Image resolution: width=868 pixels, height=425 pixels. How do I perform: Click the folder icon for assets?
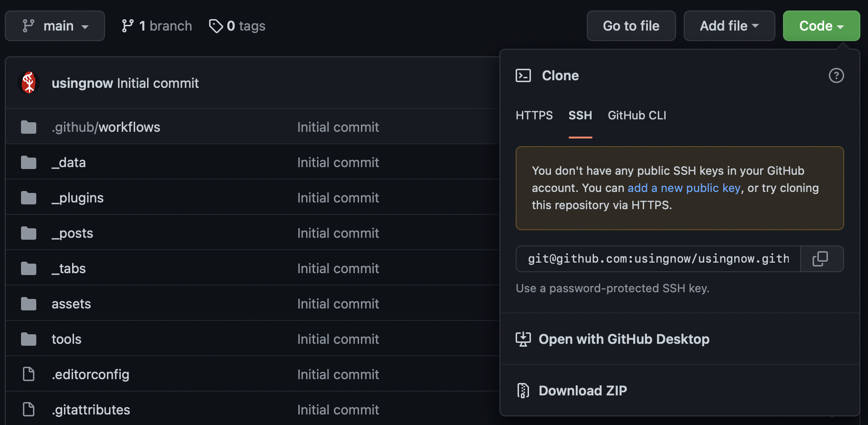click(x=29, y=304)
